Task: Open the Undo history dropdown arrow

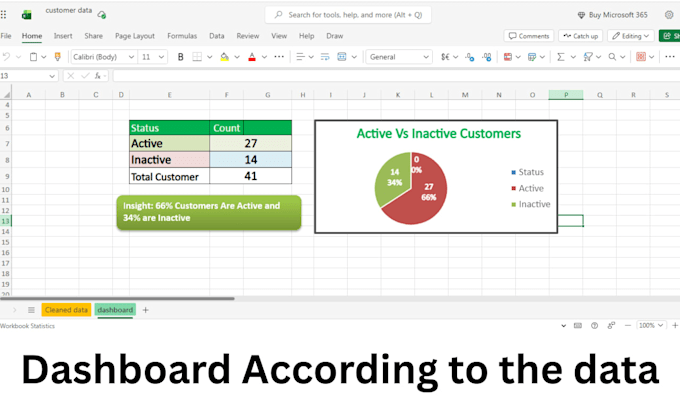Action: coord(18,57)
